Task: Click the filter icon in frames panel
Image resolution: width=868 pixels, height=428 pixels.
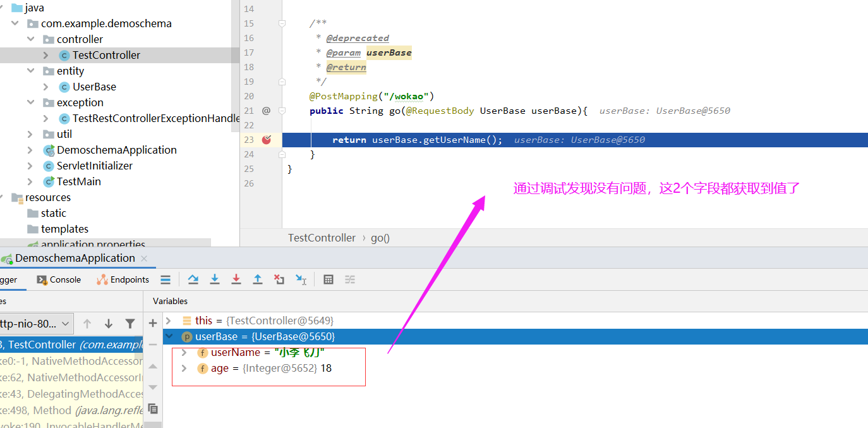Action: (130, 323)
